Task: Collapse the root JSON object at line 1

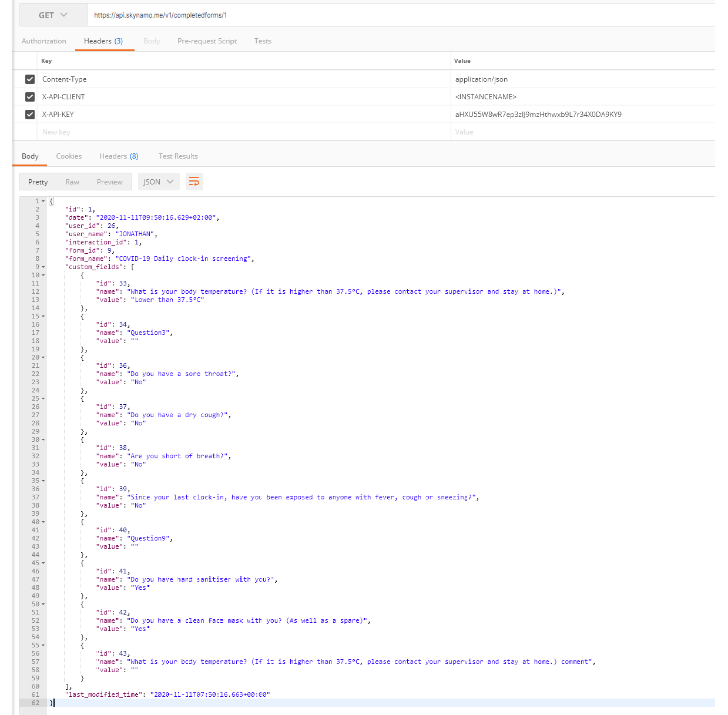Action: [43, 202]
